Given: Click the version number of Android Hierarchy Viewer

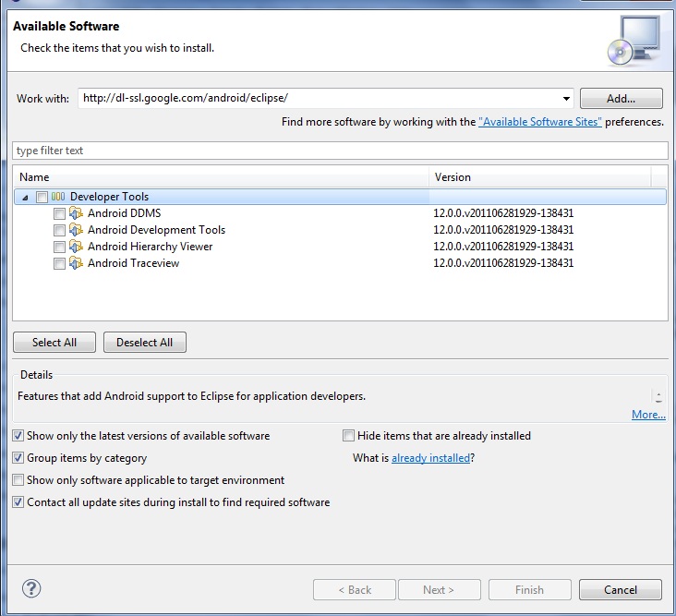Looking at the screenshot, I should [x=503, y=247].
